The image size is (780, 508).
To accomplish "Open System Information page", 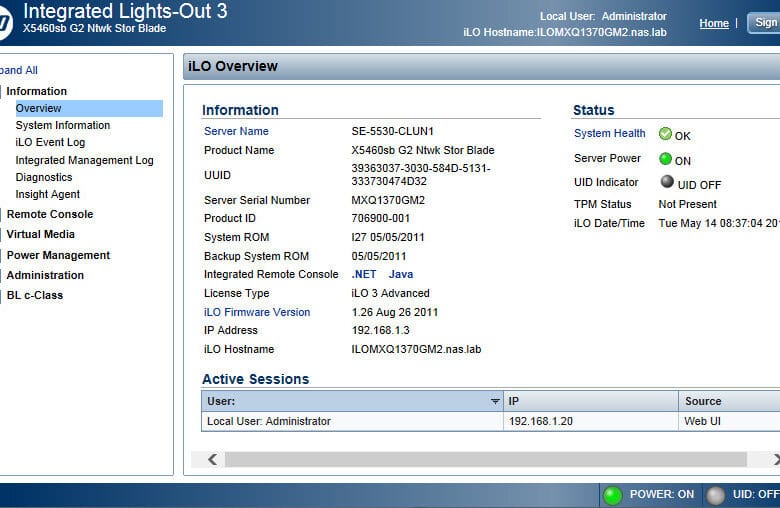I will (x=63, y=125).
